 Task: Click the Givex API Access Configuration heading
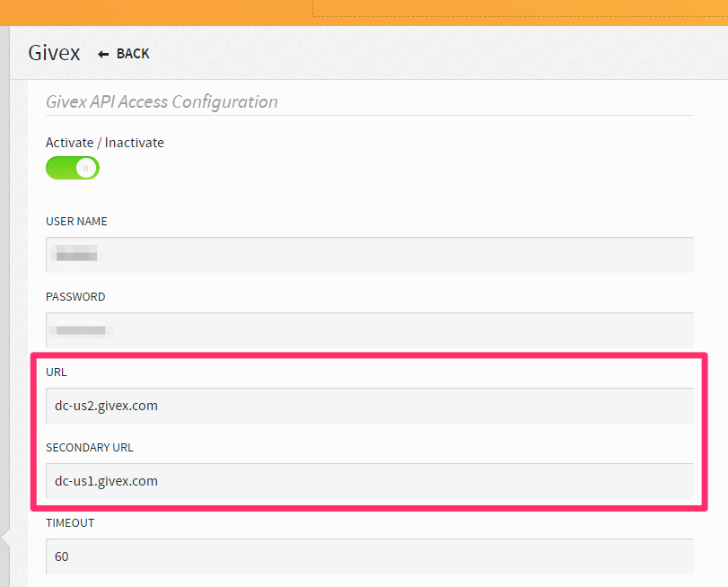pyautogui.click(x=162, y=101)
